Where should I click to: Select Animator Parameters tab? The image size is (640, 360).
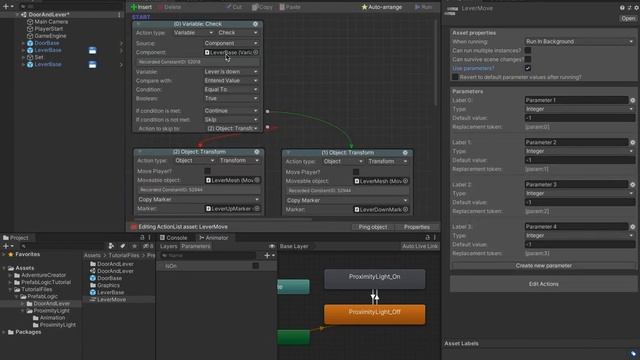click(x=196, y=246)
